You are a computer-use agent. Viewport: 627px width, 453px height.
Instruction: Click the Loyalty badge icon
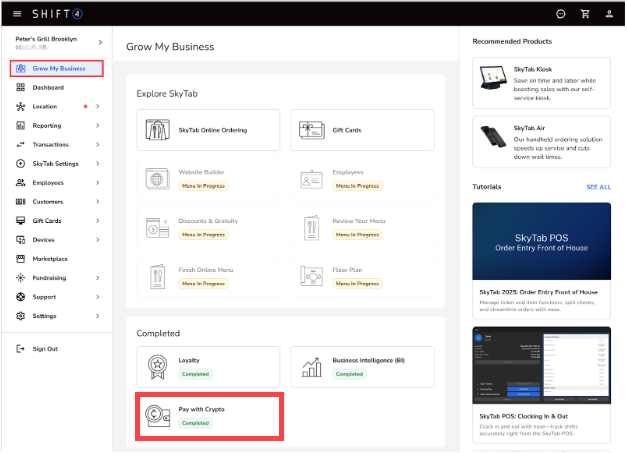(x=157, y=367)
